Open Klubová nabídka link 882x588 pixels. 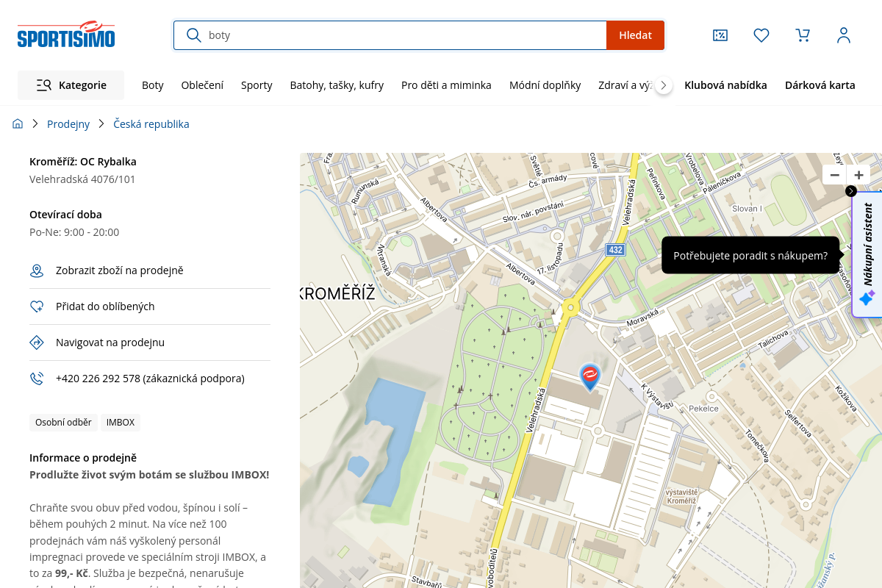tap(725, 85)
